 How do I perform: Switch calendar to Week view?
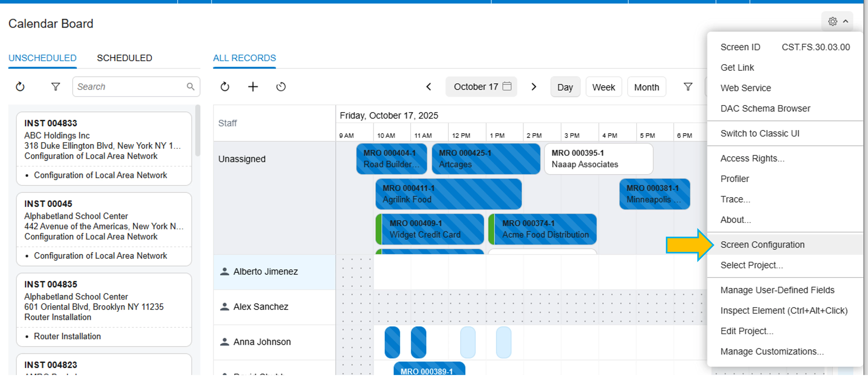(x=603, y=87)
